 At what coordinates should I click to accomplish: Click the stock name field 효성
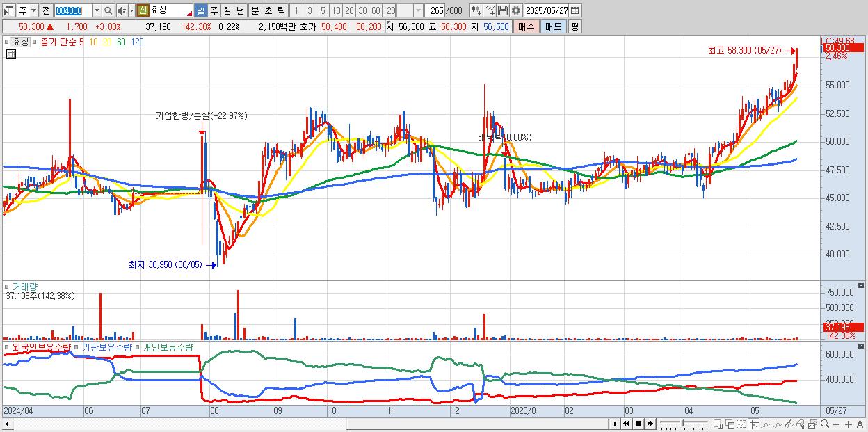click(x=171, y=10)
